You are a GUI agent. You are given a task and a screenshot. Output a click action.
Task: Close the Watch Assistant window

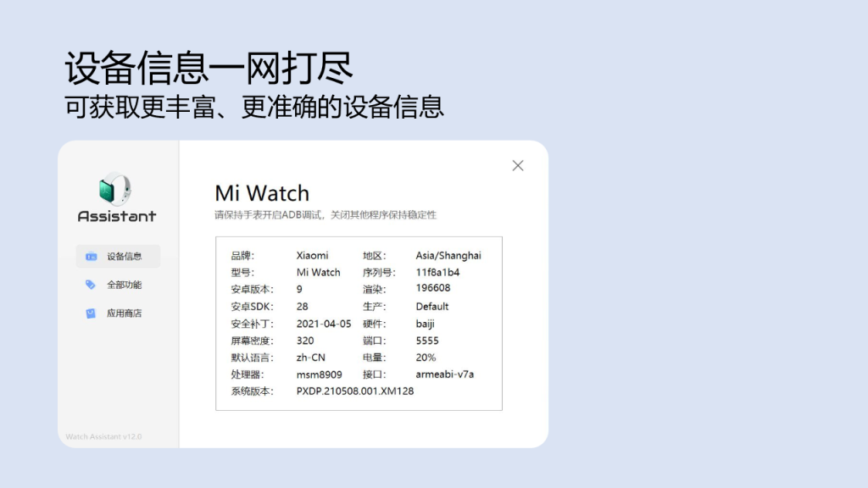tap(518, 166)
